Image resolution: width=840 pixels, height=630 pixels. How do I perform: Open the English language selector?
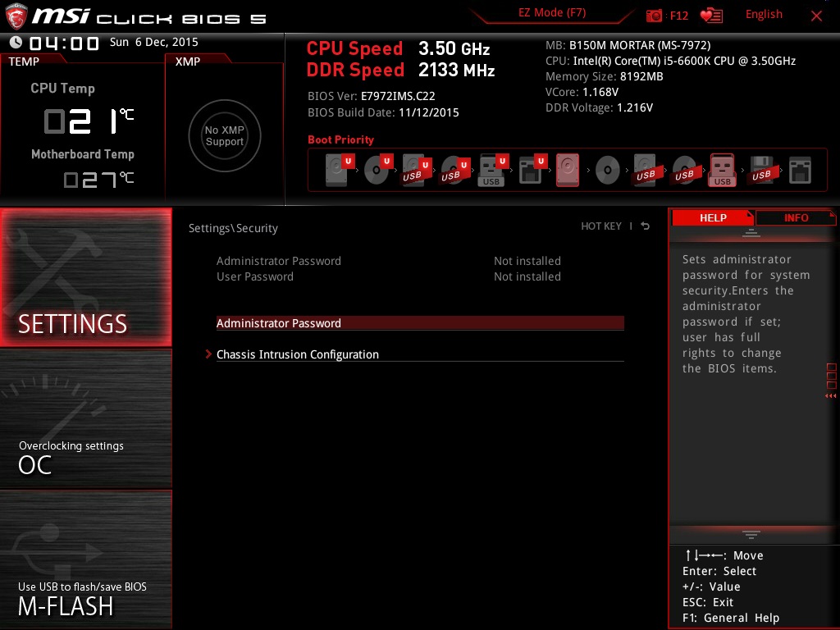click(764, 15)
